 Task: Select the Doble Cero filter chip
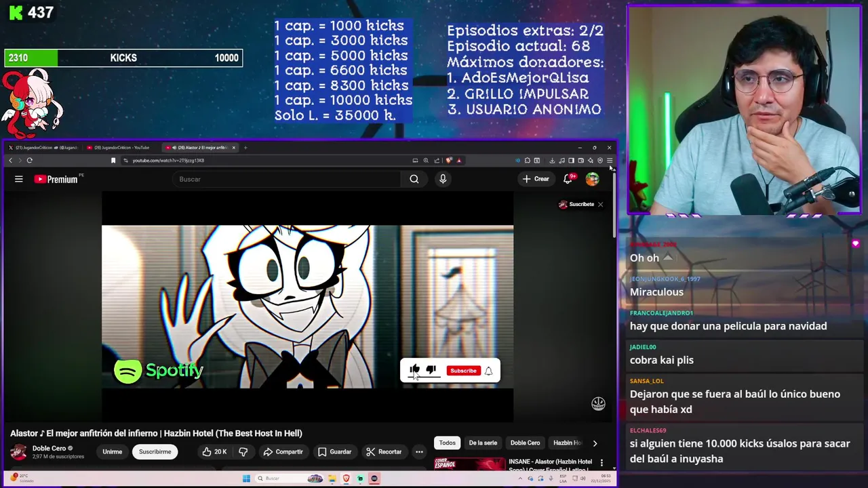coord(526,443)
